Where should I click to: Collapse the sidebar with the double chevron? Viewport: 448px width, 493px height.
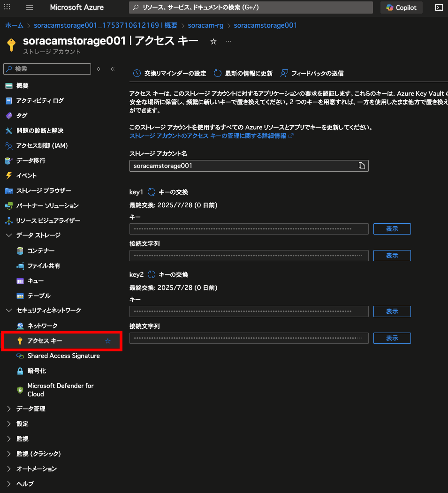pos(113,69)
